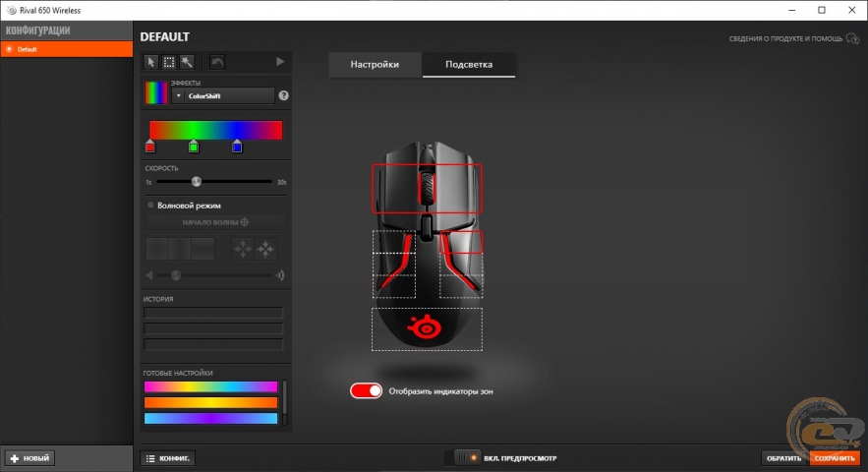Click the wave width slider handle

point(176,275)
